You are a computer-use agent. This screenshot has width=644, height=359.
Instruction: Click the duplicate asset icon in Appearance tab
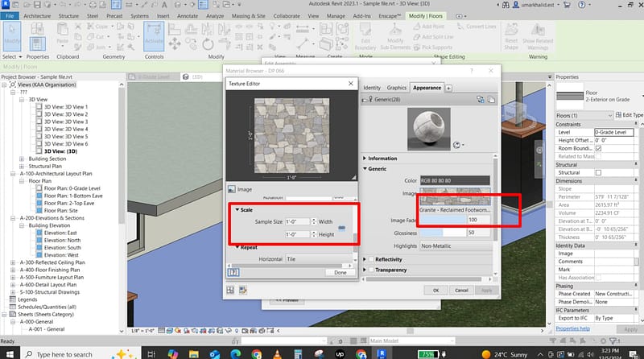489,99
